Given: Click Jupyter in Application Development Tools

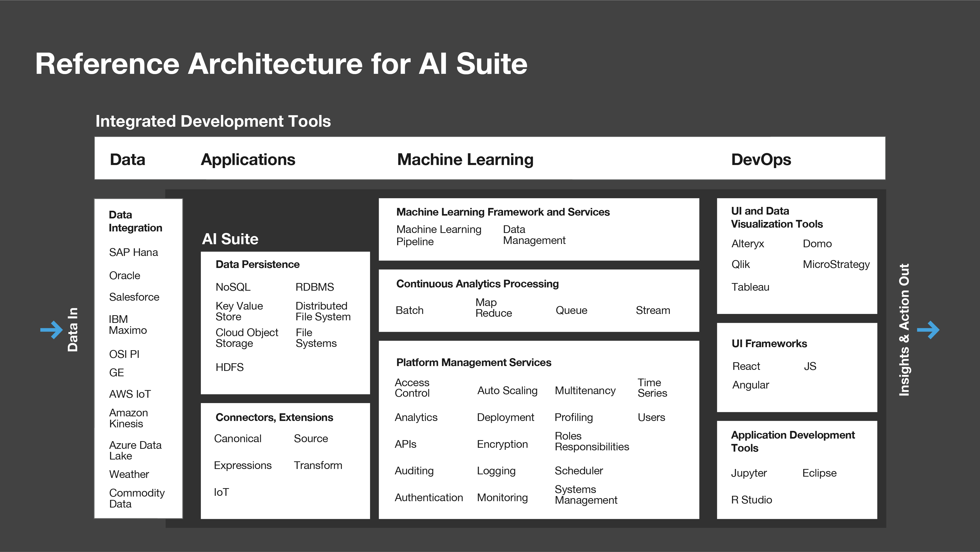Looking at the screenshot, I should (x=748, y=473).
